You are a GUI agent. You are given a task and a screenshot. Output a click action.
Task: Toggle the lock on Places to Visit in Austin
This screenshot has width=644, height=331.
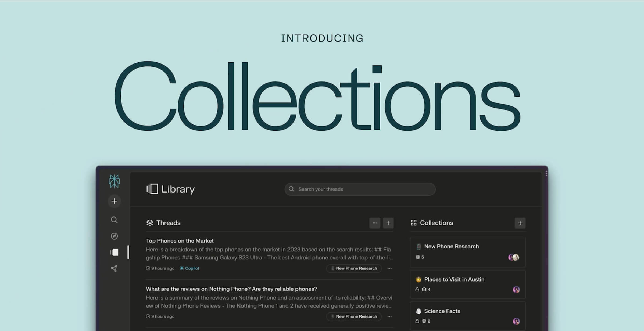coord(417,290)
